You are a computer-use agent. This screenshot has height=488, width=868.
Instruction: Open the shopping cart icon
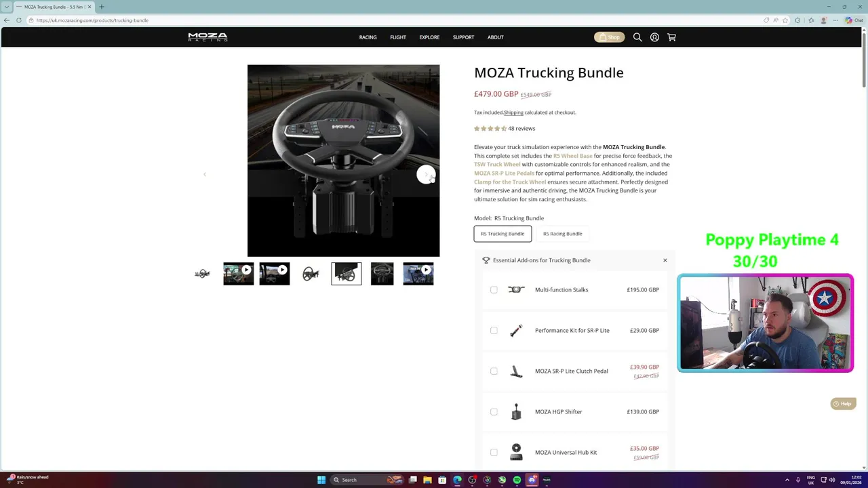(671, 37)
